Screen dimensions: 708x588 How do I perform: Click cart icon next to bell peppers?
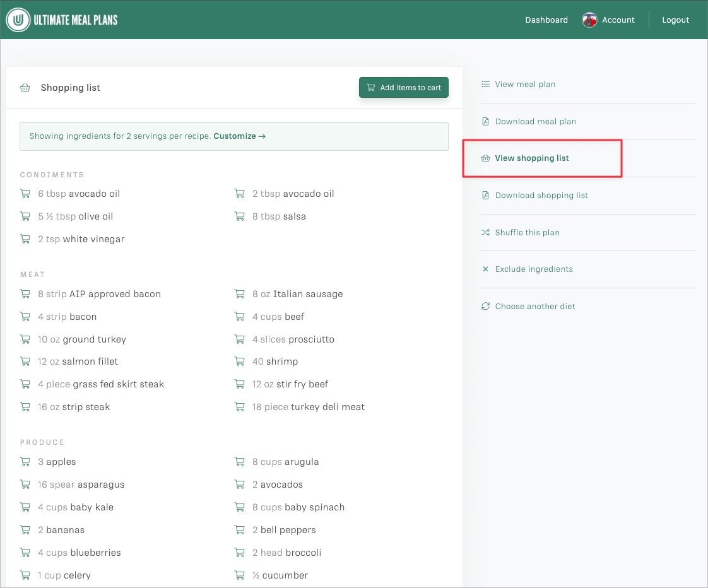(239, 530)
